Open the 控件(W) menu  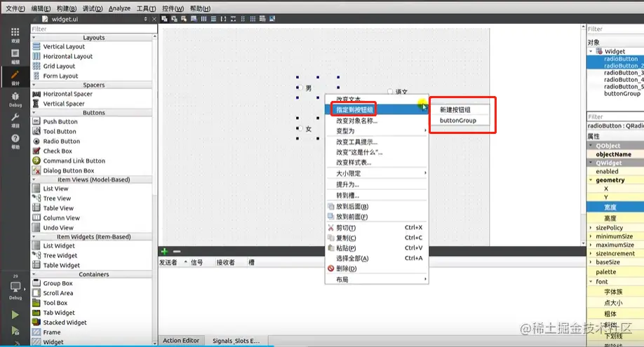point(173,8)
